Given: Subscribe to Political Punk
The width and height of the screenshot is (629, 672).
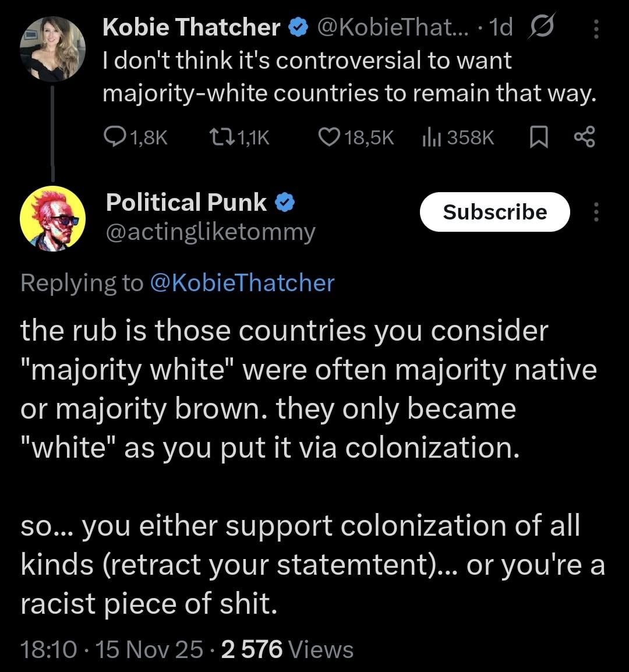Looking at the screenshot, I should (x=494, y=212).
